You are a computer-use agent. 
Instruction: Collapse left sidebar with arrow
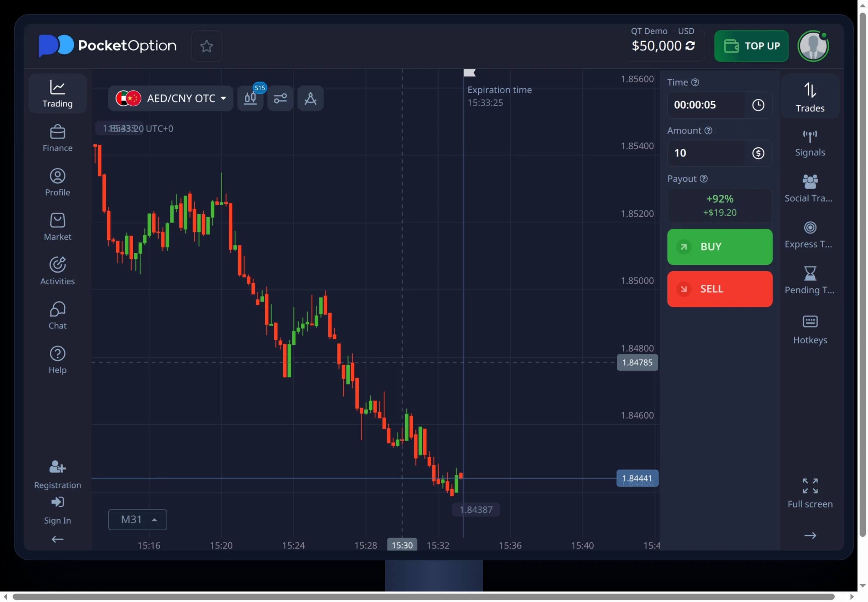57,539
